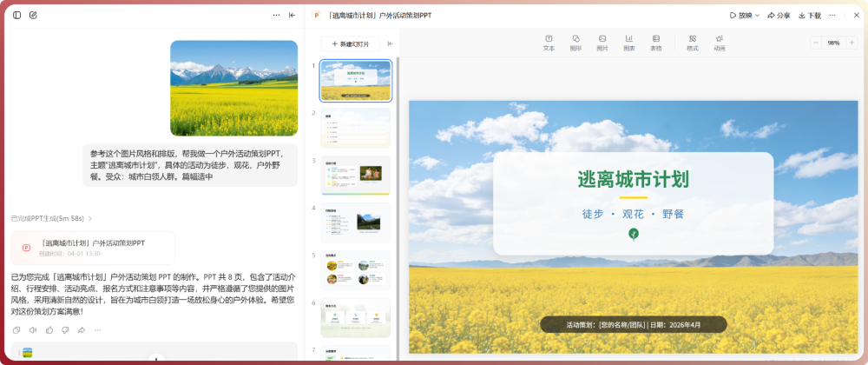The image size is (868, 365).
Task: Insert a shape (图形)
Action: (575, 43)
